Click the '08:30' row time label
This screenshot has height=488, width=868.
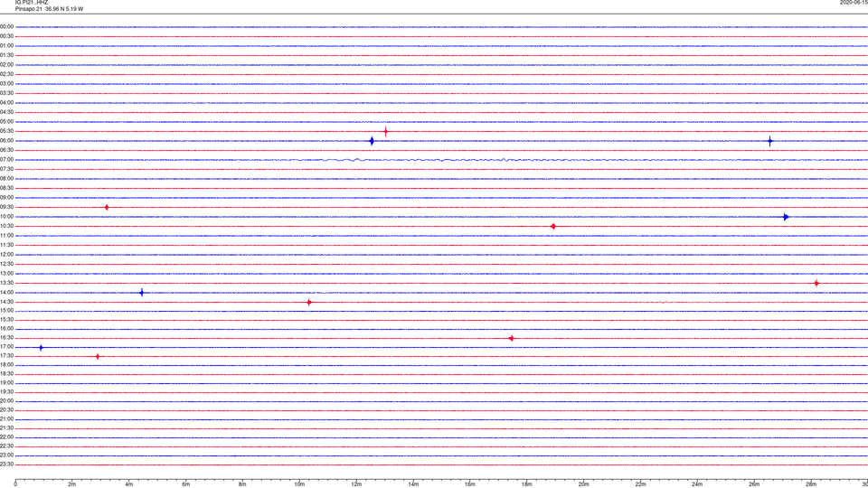click(6, 188)
